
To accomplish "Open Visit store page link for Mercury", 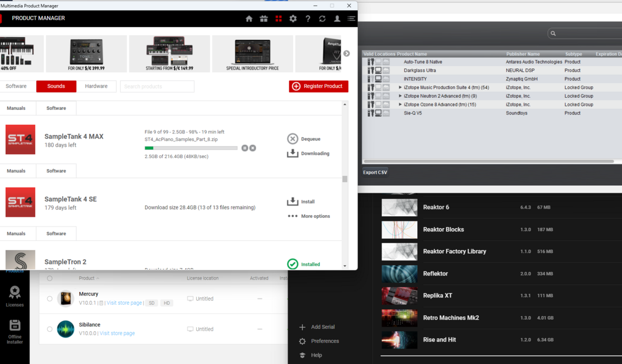I will [124, 303].
